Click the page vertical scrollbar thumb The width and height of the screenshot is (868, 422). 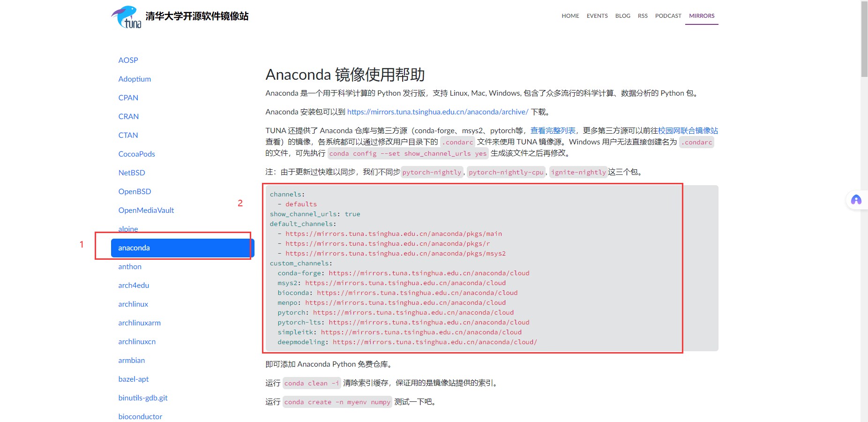tap(864, 39)
